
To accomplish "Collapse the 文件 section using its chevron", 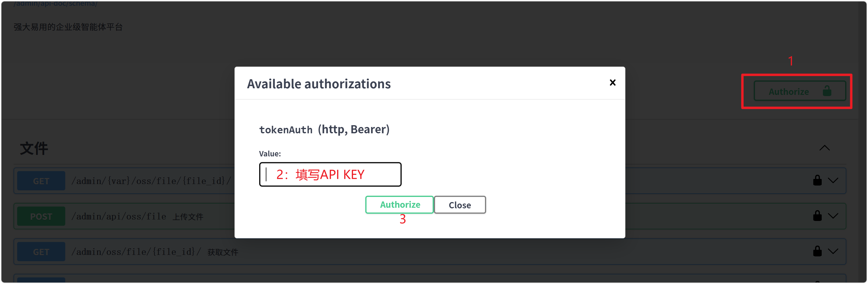I will point(824,148).
